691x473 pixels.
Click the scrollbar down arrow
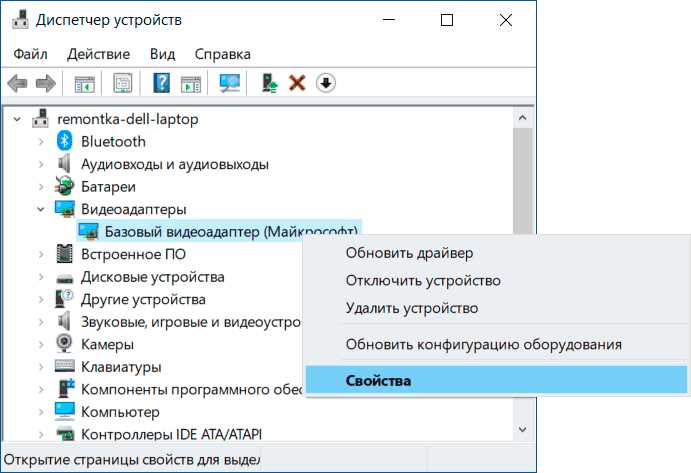coord(523,429)
